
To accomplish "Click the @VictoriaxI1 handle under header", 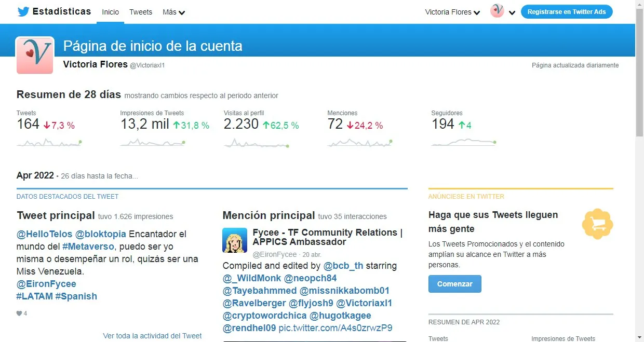I will point(147,65).
